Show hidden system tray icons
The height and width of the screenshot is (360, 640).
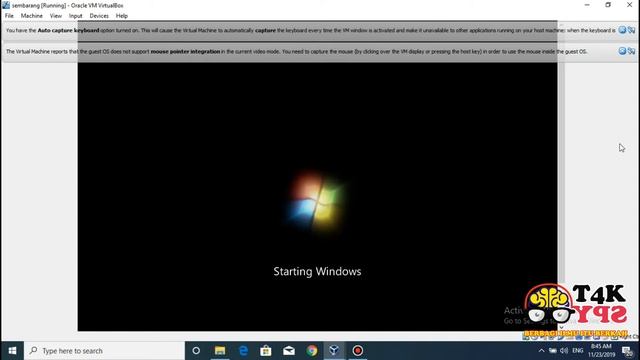(x=541, y=351)
